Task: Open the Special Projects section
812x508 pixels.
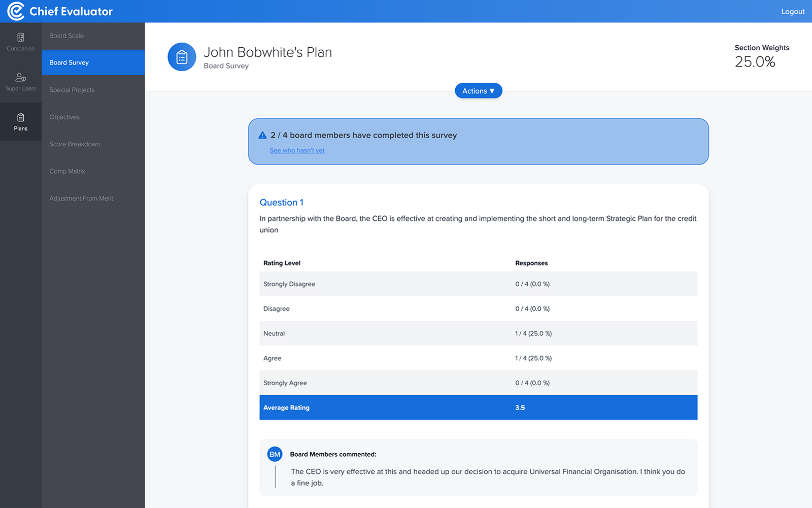Action: point(72,89)
